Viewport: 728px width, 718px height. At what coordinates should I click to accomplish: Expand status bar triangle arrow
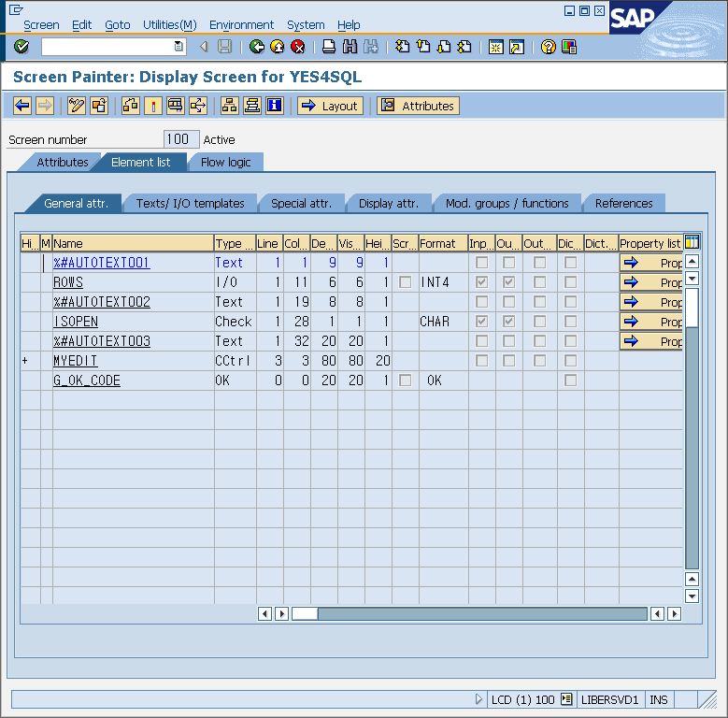(478, 699)
